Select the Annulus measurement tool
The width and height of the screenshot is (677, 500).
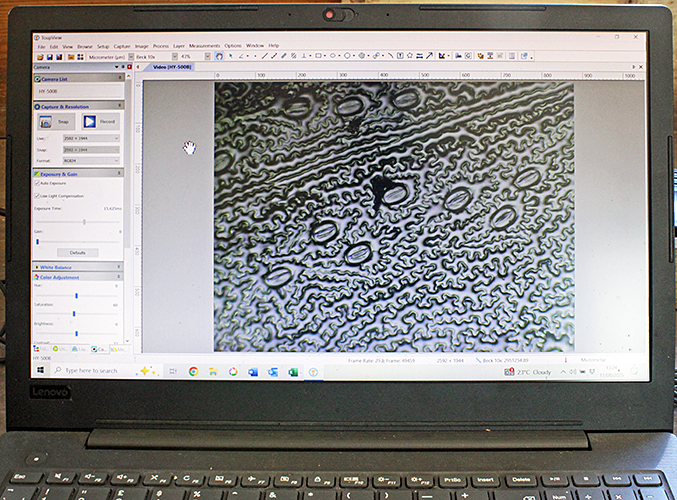pos(362,56)
